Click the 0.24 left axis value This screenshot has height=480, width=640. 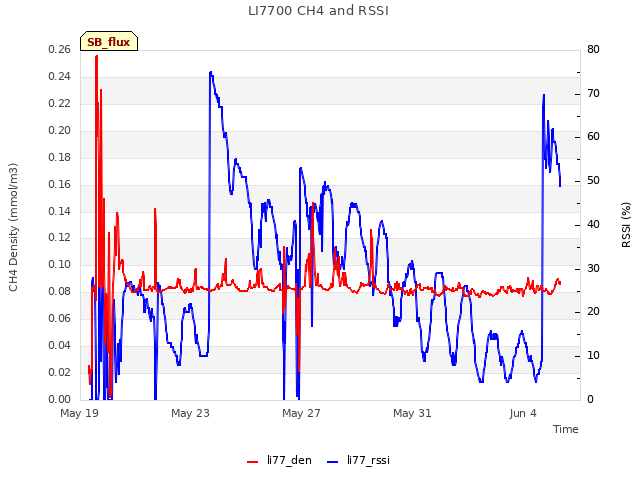(60, 76)
